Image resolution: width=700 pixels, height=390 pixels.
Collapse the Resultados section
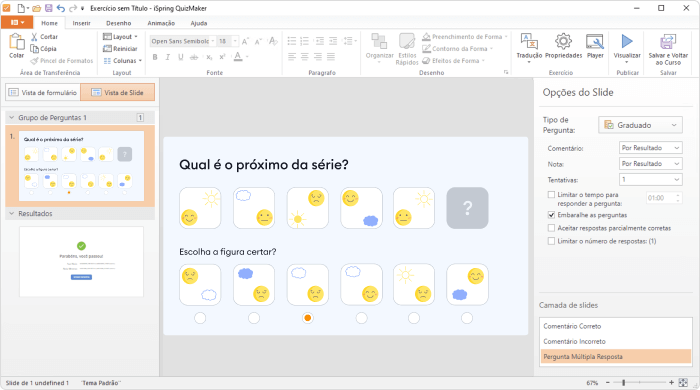coord(12,213)
